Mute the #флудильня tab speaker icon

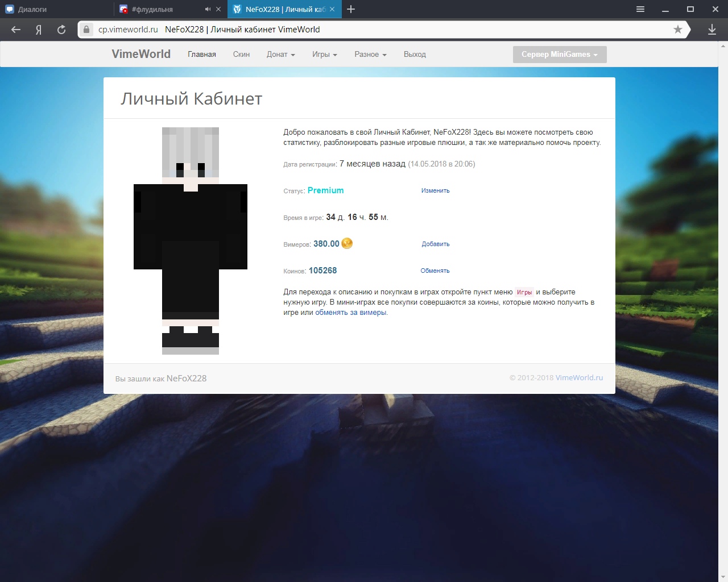click(x=208, y=9)
